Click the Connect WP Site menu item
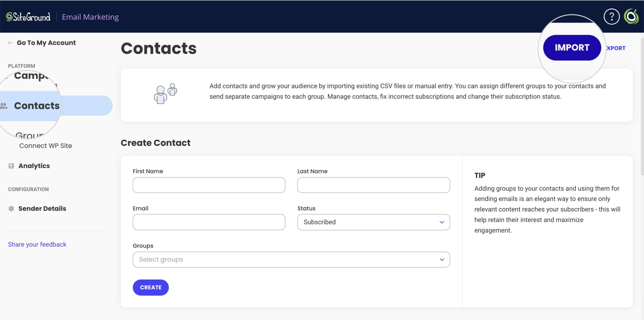 tap(46, 146)
